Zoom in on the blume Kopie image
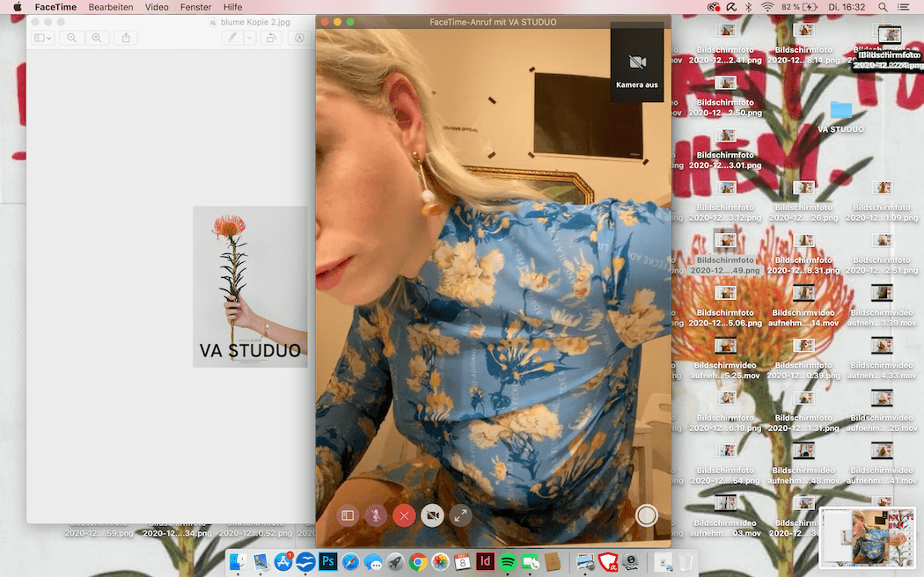The image size is (924, 577). [x=97, y=38]
